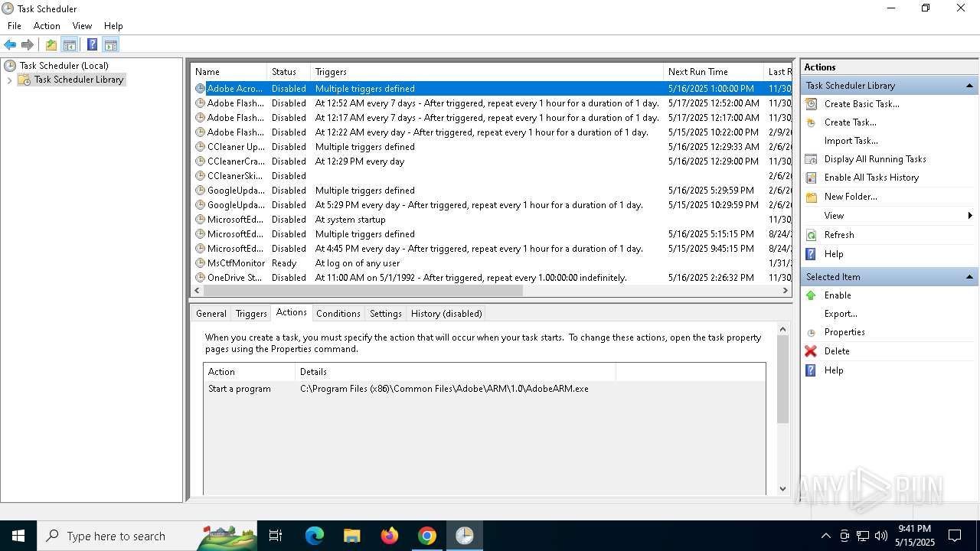Switch to the History (disabled) tab

[x=446, y=314]
